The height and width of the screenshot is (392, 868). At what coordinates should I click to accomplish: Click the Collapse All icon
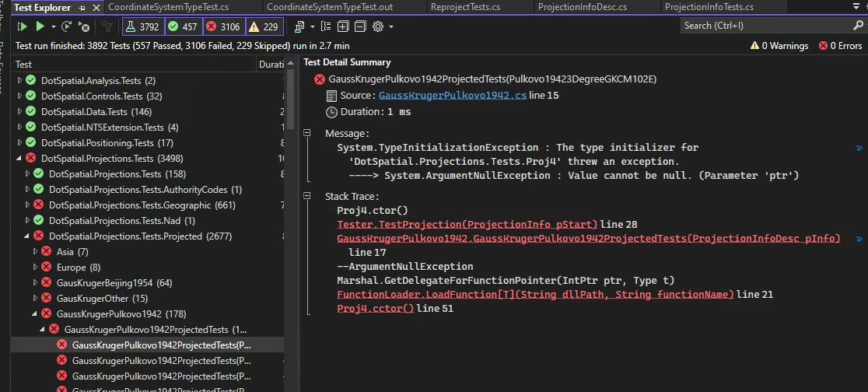coord(360,26)
